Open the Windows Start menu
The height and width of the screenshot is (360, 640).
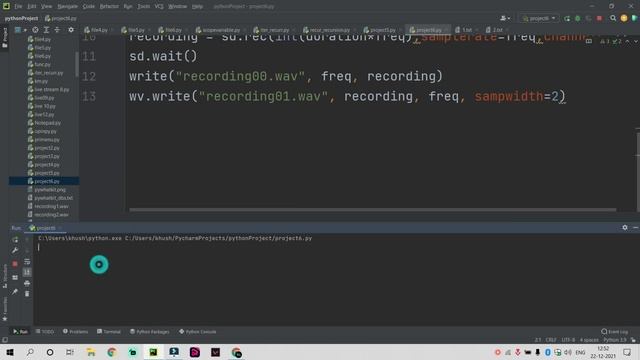pos(9,352)
